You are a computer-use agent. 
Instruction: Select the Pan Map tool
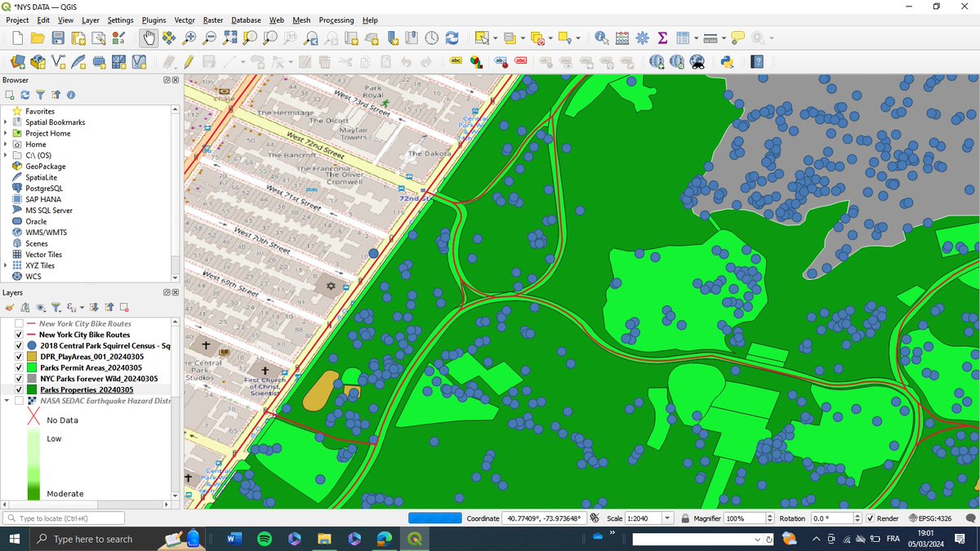pos(149,38)
